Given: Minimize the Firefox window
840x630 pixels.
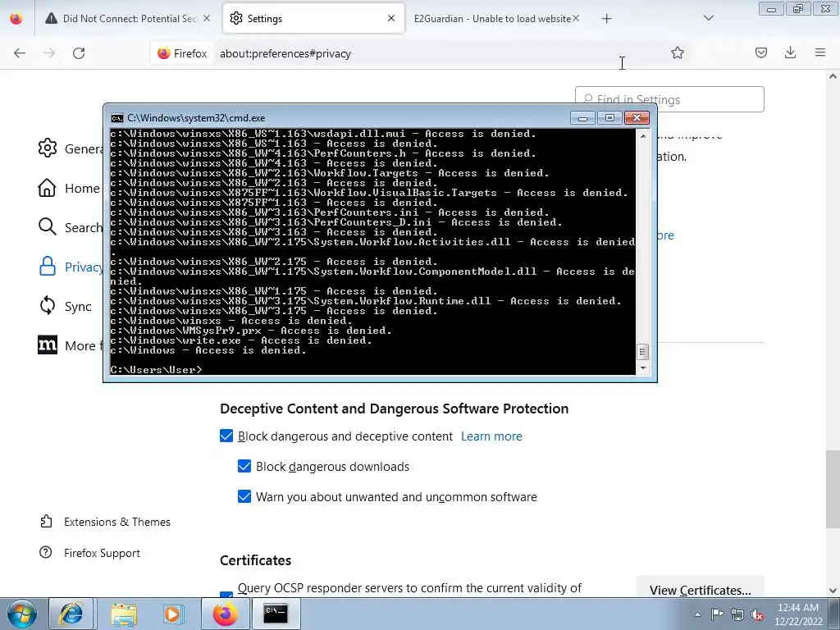Looking at the screenshot, I should 771,9.
